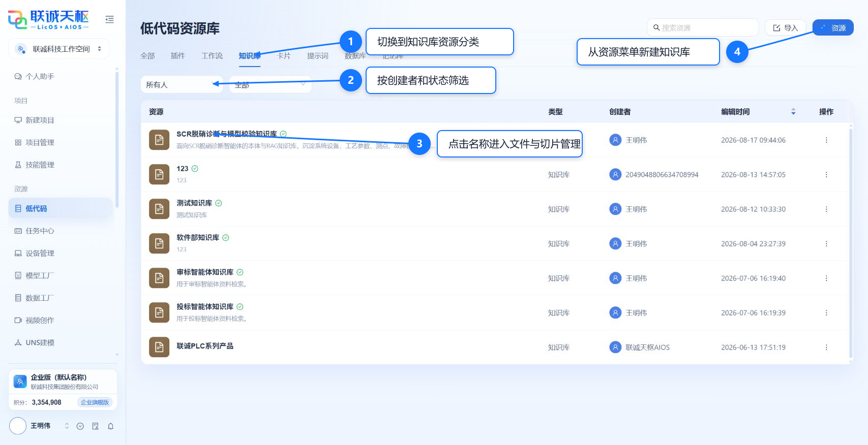
Task: Click the sidebar navigation scrollbar
Action: [117, 140]
